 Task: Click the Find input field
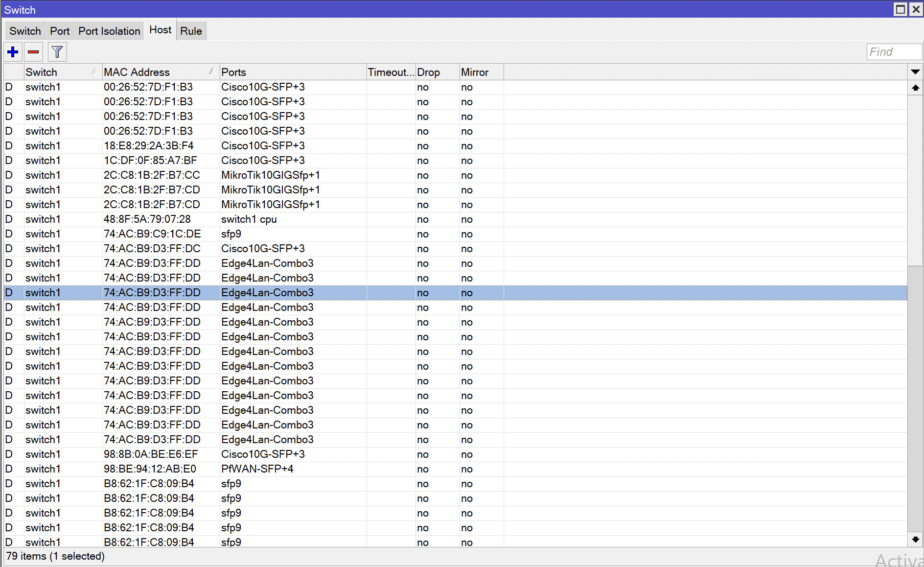894,51
